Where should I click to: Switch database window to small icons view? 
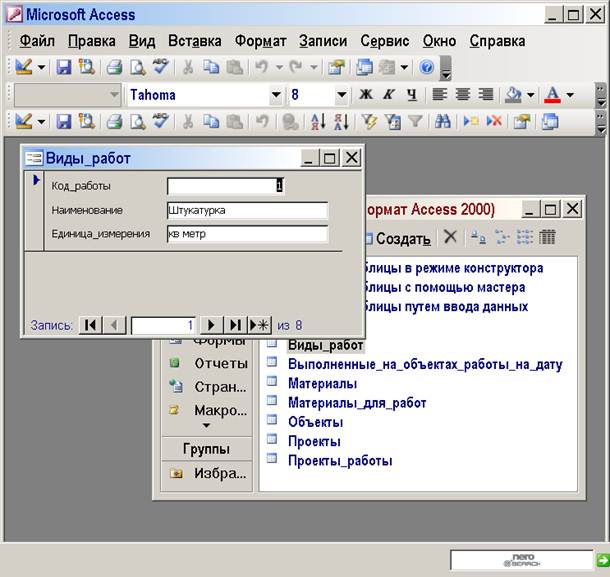tap(501, 237)
